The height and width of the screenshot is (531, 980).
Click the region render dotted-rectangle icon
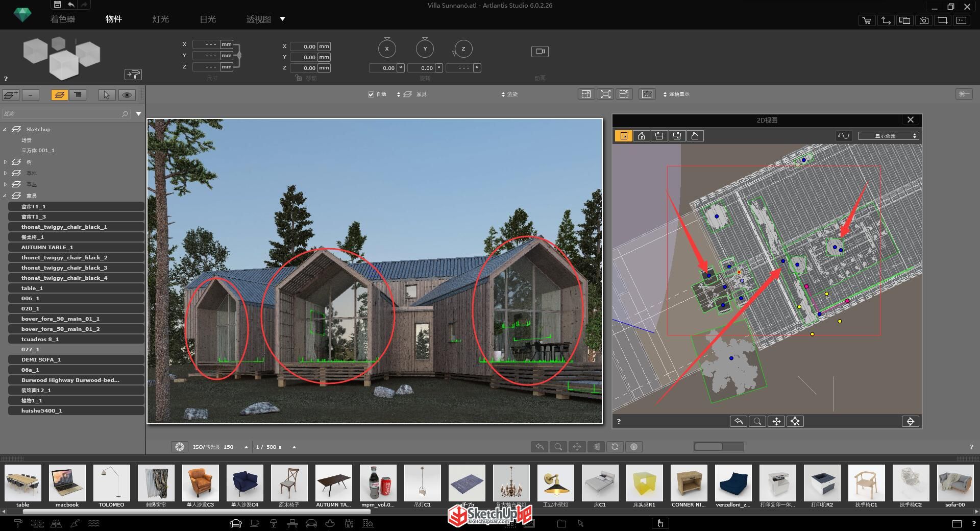point(647,94)
